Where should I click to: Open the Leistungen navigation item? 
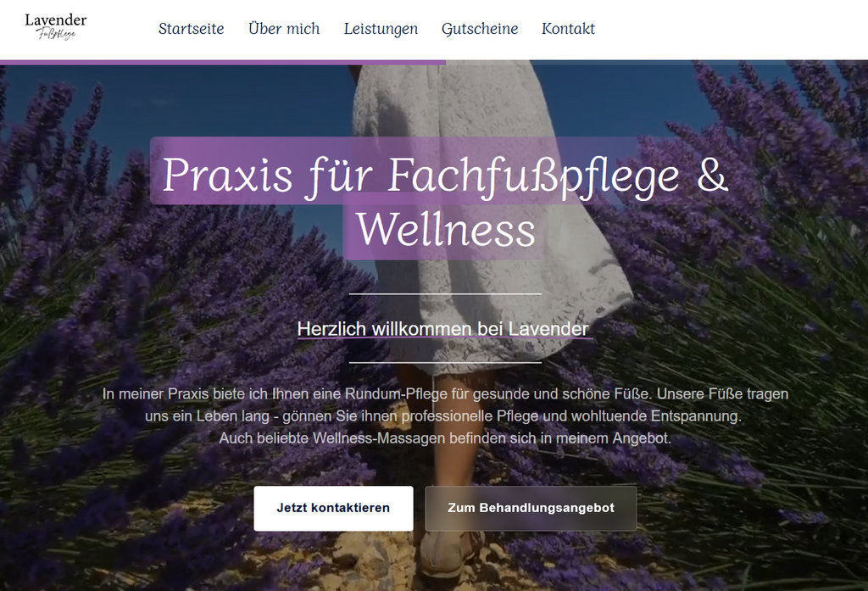click(x=381, y=29)
